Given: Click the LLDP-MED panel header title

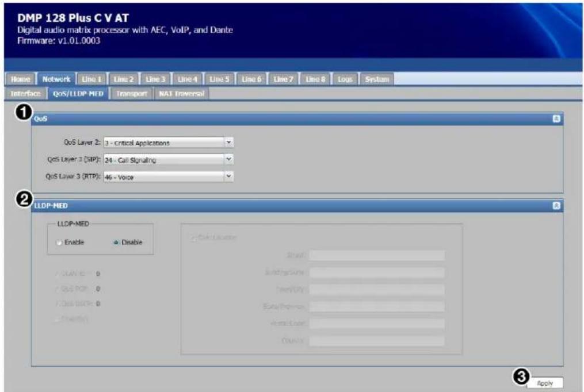Looking at the screenshot, I should point(51,206).
